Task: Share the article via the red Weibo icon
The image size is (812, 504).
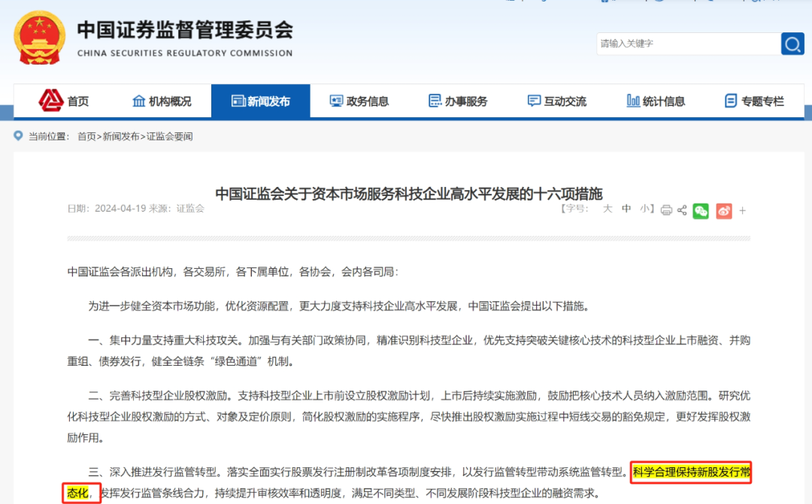Action: [x=723, y=211]
